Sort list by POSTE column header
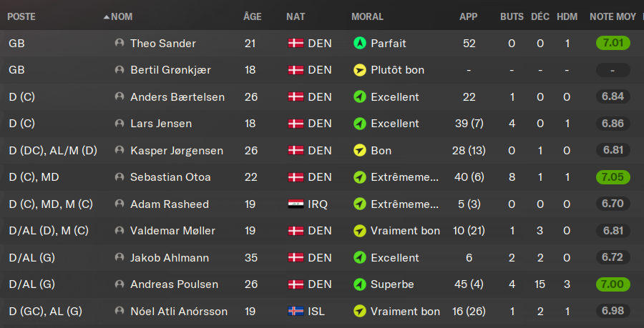Image resolution: width=644 pixels, height=328 pixels. 22,16
